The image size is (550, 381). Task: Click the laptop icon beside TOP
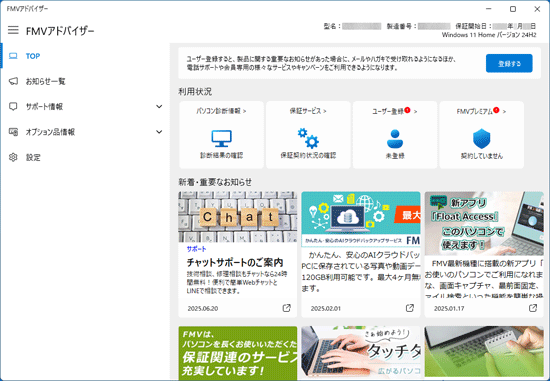pyautogui.click(x=13, y=56)
